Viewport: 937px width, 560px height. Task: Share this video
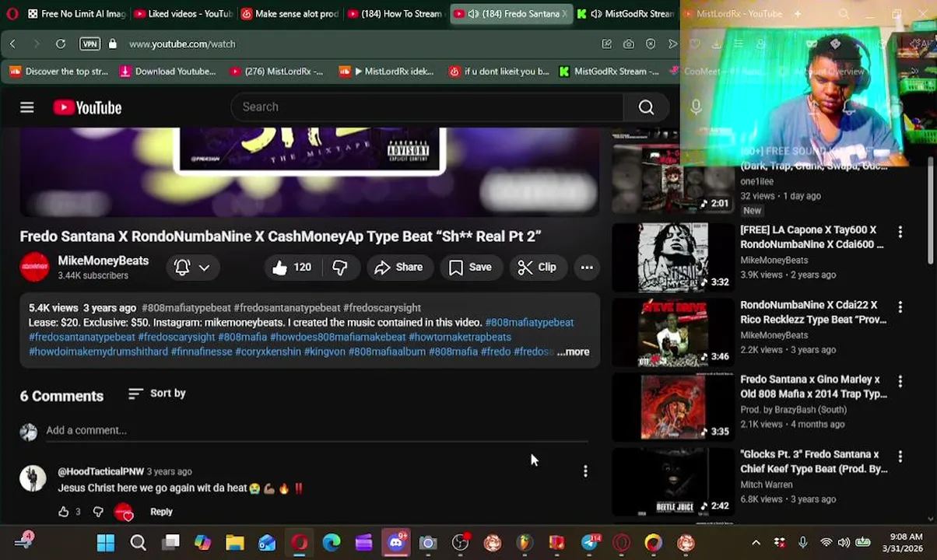tap(398, 268)
